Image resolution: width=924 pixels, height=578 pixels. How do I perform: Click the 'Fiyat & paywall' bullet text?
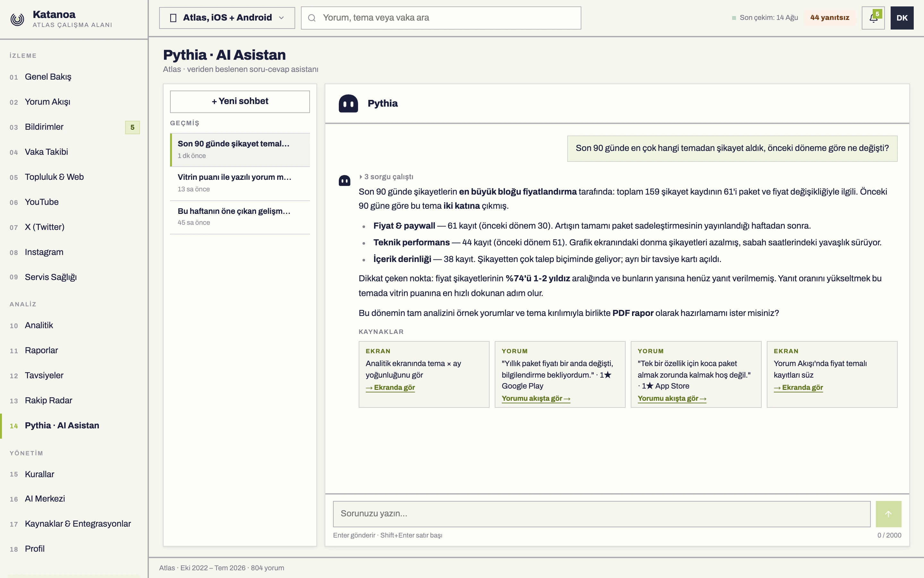pyautogui.click(x=404, y=226)
